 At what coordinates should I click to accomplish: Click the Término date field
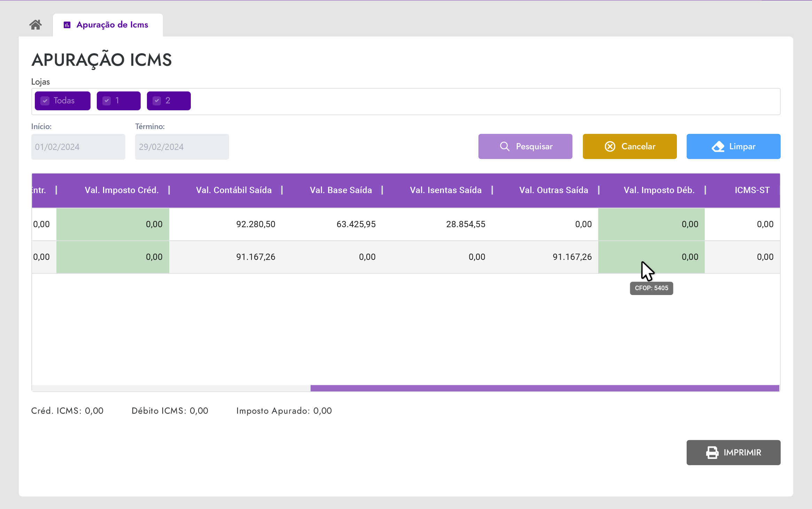click(182, 147)
